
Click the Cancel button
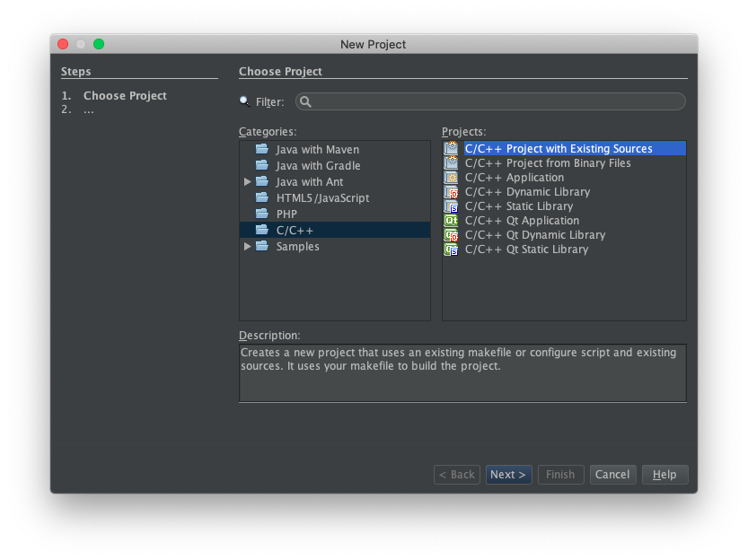tap(612, 475)
